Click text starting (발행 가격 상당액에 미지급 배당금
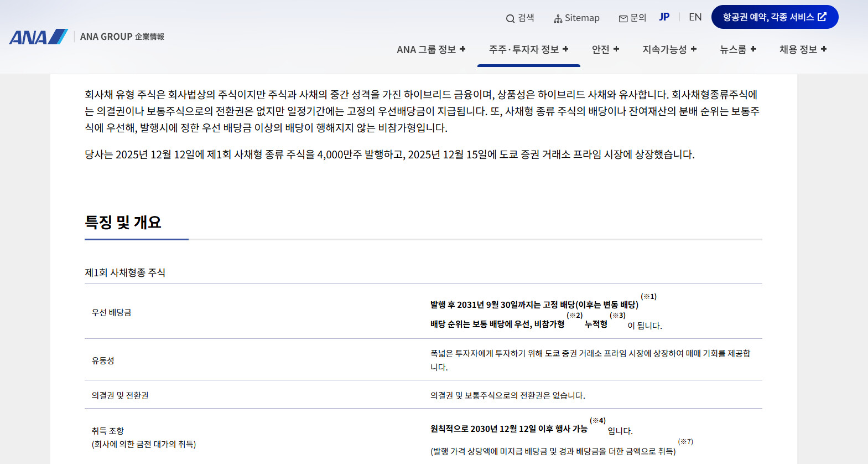 tap(553, 451)
